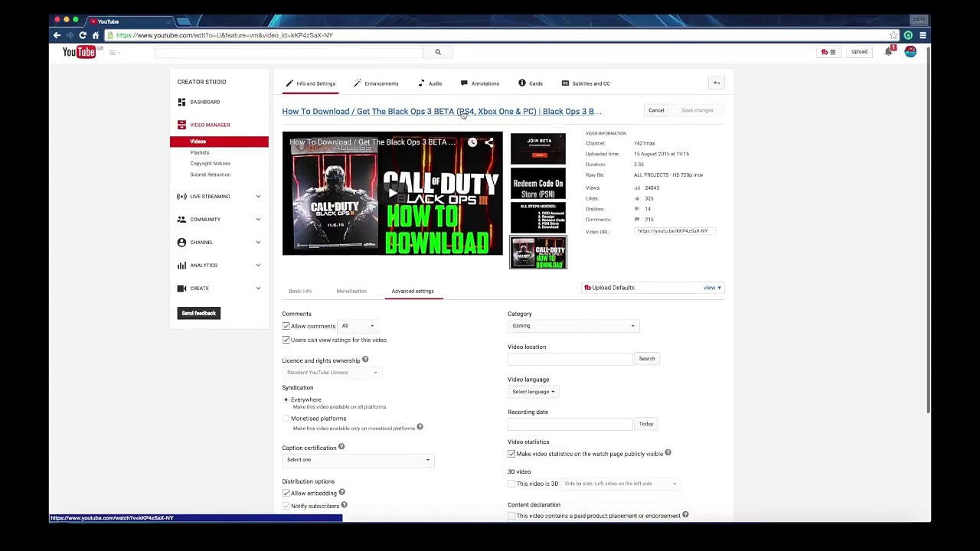
Task: Toggle Notify subscribers checkbox
Action: click(286, 506)
